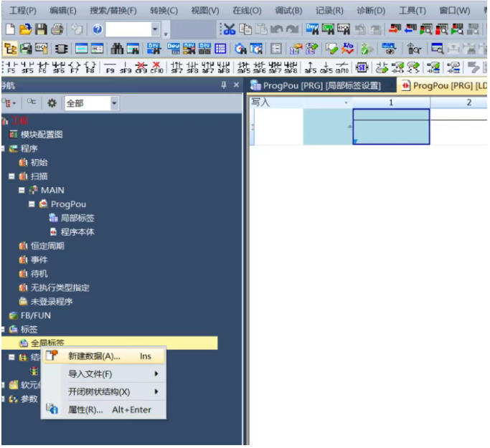Screen dimensions: 490x448
Task: Collapse the ProgPou tree node
Action: point(32,204)
